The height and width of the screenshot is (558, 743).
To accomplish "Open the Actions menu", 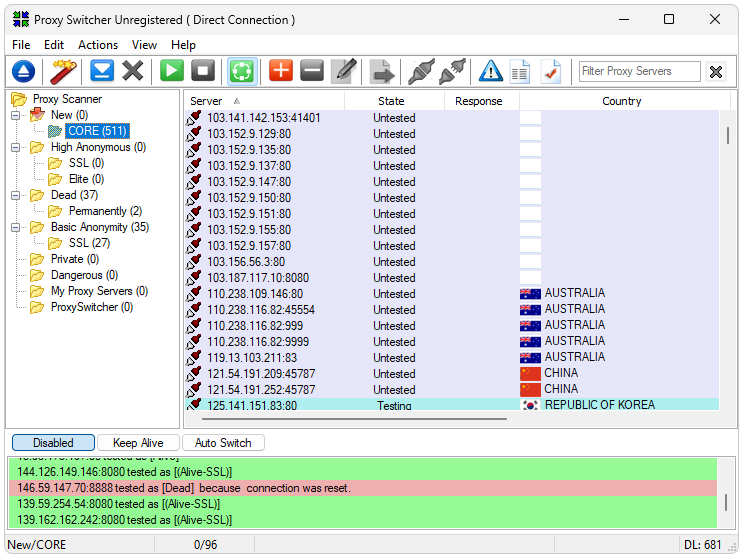I will [98, 45].
